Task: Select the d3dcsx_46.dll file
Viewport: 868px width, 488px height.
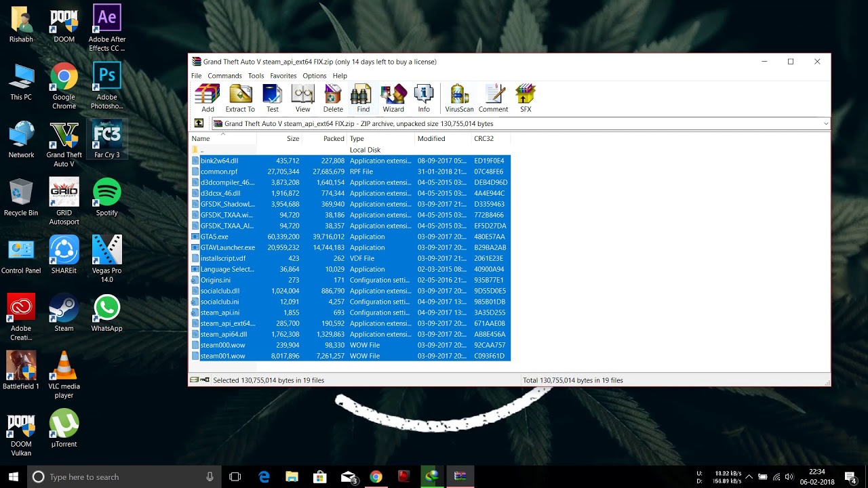Action: pos(350,193)
